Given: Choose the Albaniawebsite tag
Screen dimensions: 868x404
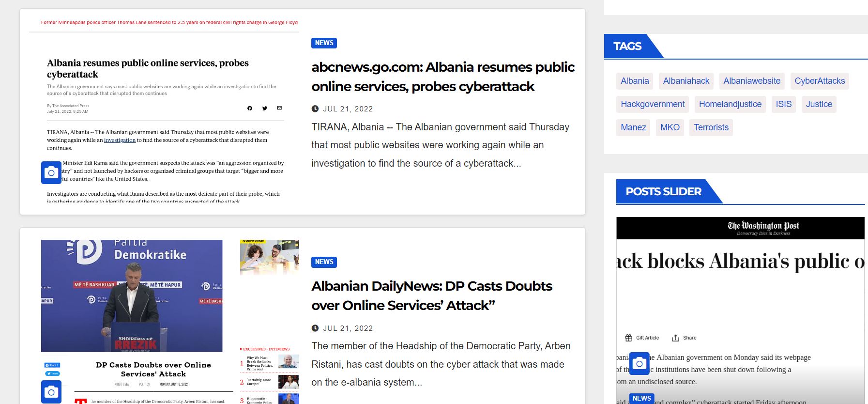Looking at the screenshot, I should click(752, 81).
